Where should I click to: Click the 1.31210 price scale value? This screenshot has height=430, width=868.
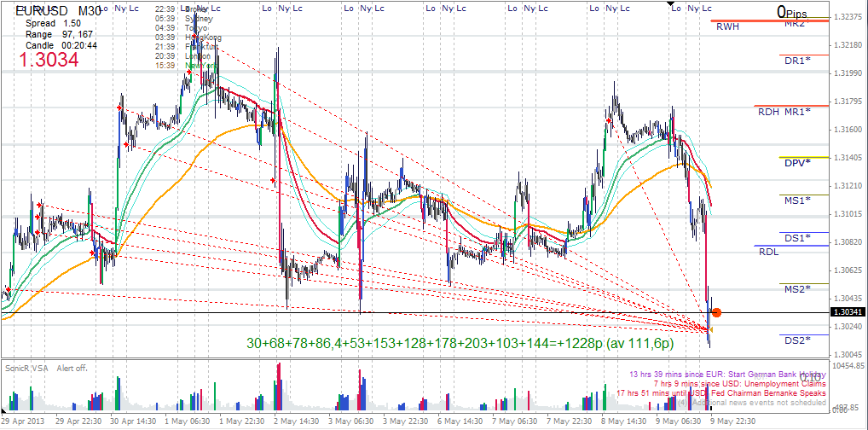pos(850,186)
